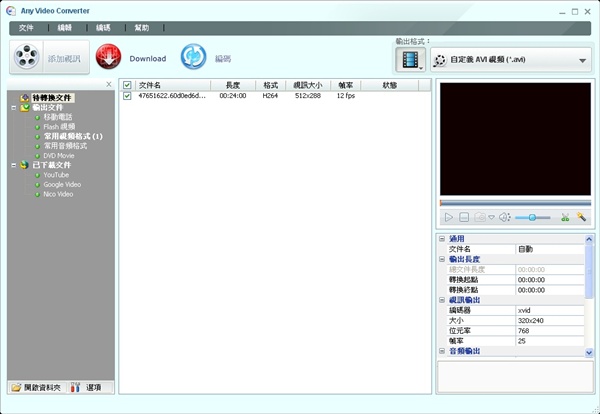Stop the preview playback
600x414 pixels.
[464, 217]
